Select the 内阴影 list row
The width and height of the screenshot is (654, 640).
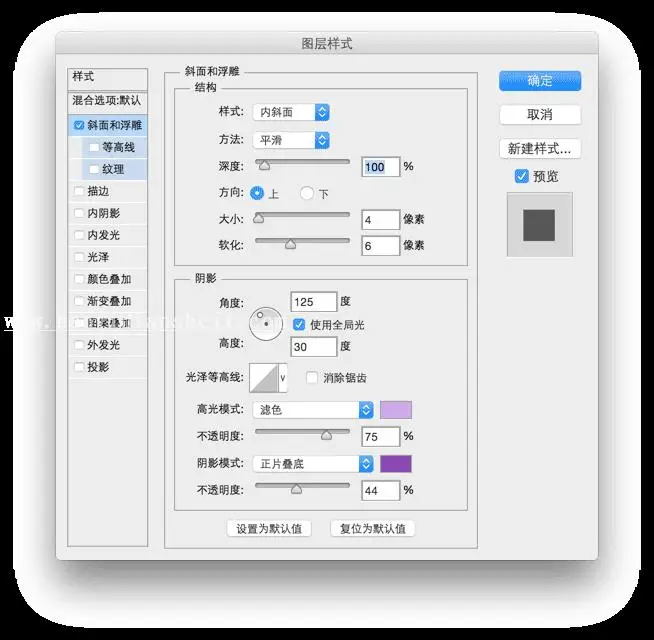108,213
